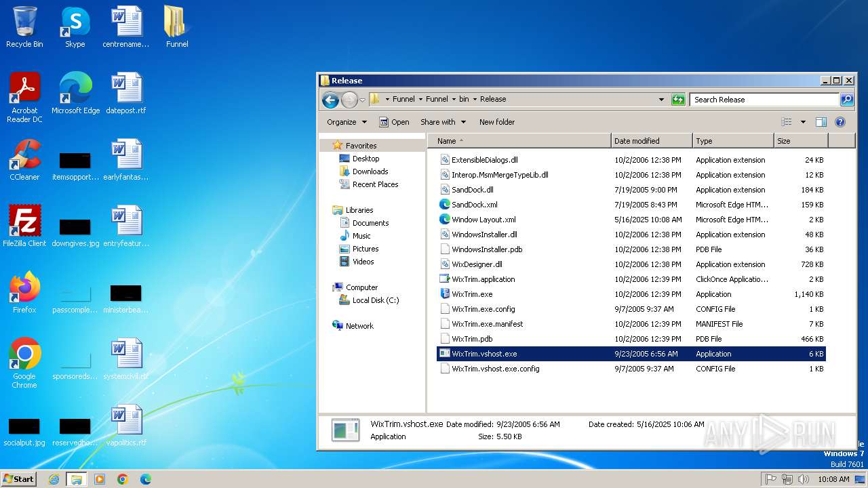Click the Edge icon of Window Layout.xml
Image resolution: width=868 pixels, height=488 pixels.
click(x=445, y=220)
